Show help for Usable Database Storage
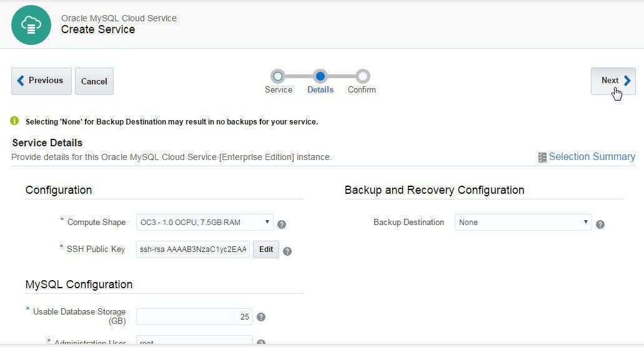This screenshot has width=644, height=347. click(261, 317)
